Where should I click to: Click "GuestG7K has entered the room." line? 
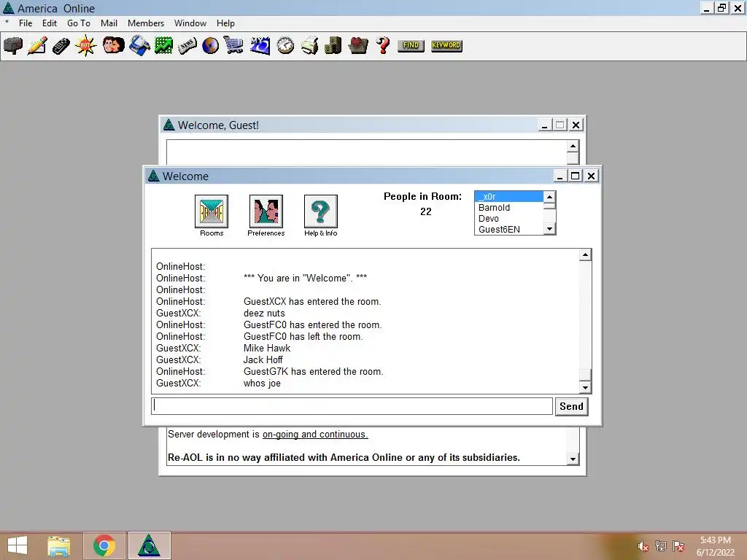click(x=313, y=371)
